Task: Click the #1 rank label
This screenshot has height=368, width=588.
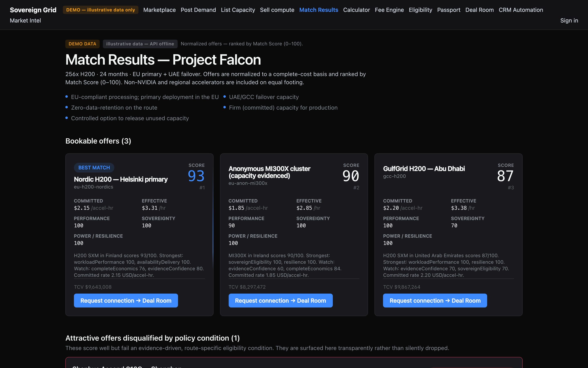Action: [x=202, y=188]
